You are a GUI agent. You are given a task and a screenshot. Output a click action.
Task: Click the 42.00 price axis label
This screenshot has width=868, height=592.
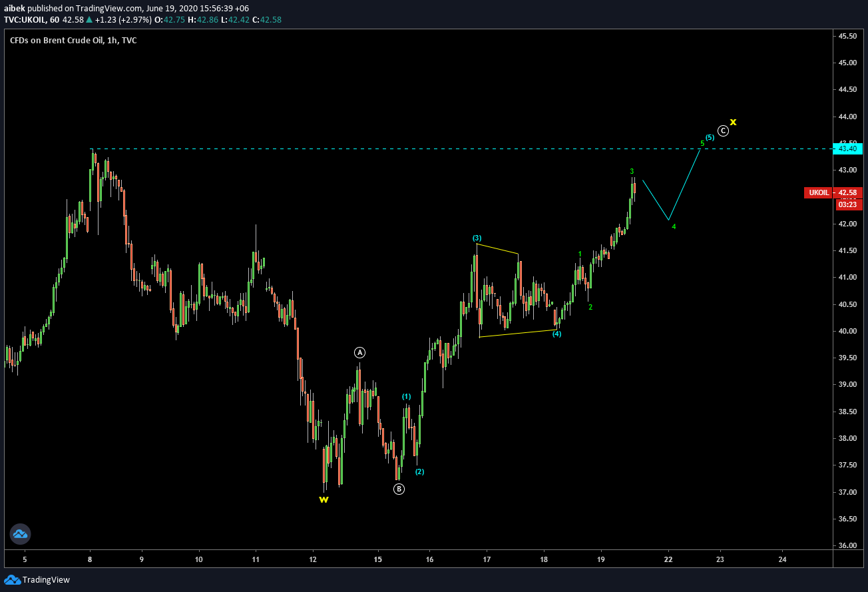[x=847, y=224]
